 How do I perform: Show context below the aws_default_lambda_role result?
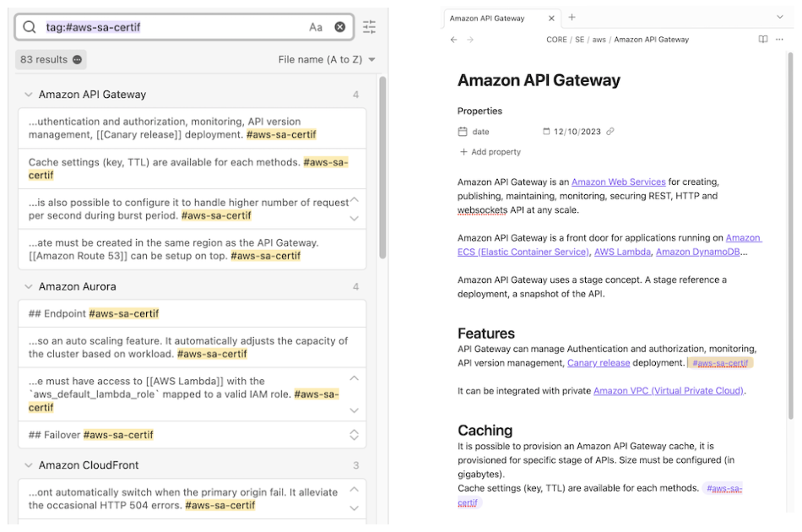coord(354,410)
